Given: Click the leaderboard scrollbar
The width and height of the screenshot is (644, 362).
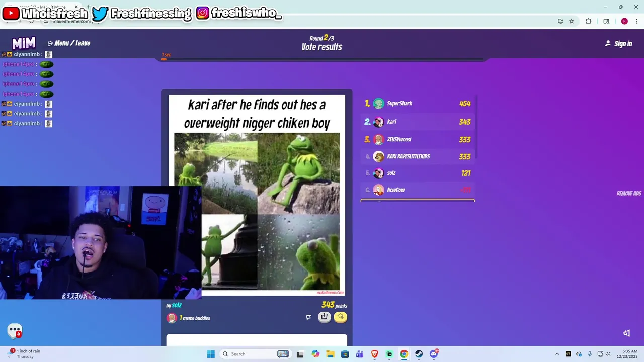Looking at the screenshot, I should [x=476, y=128].
